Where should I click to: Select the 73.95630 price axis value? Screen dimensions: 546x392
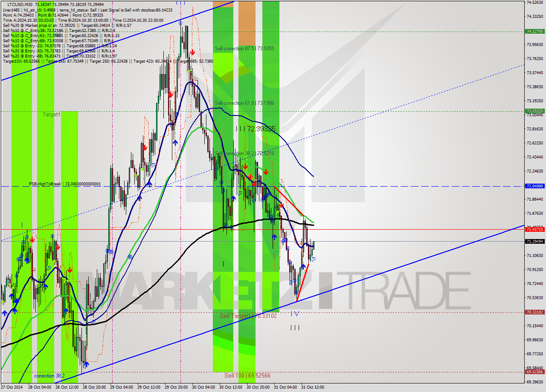click(534, 44)
